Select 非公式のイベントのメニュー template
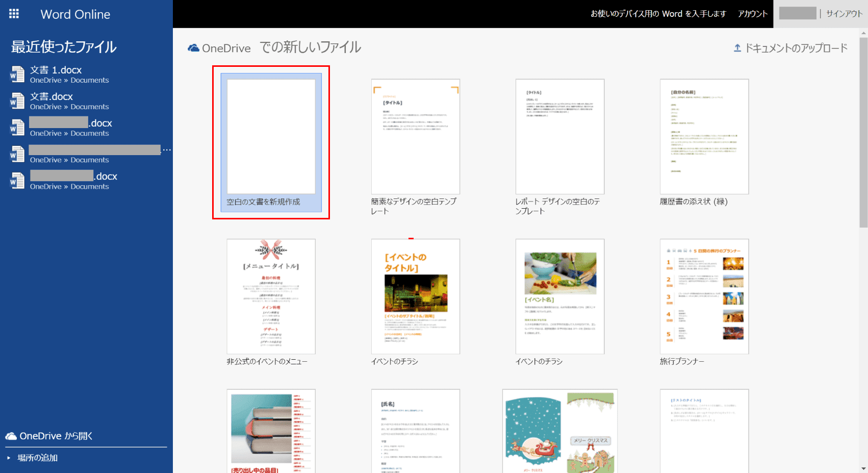Screen dimensions: 868x473 click(271, 296)
